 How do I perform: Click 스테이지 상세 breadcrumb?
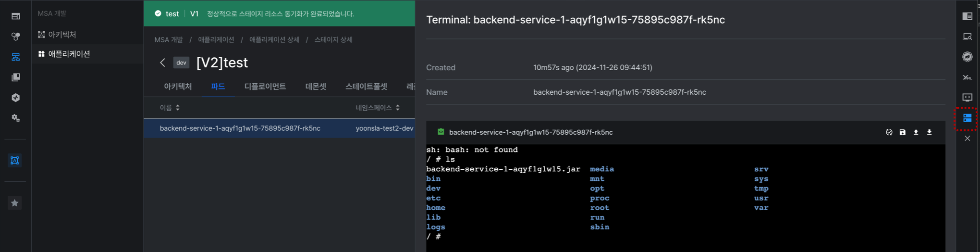coord(333,39)
